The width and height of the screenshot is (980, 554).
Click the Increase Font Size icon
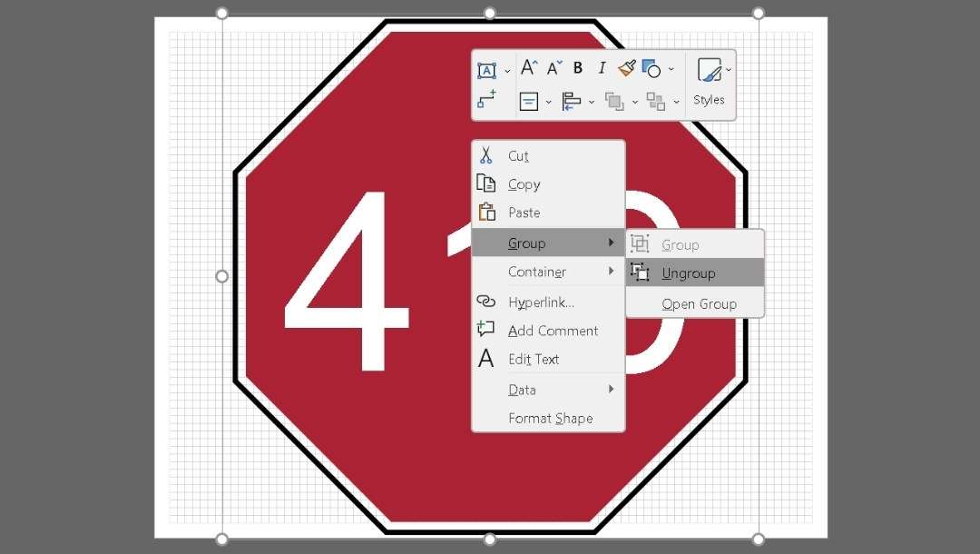coord(528,65)
